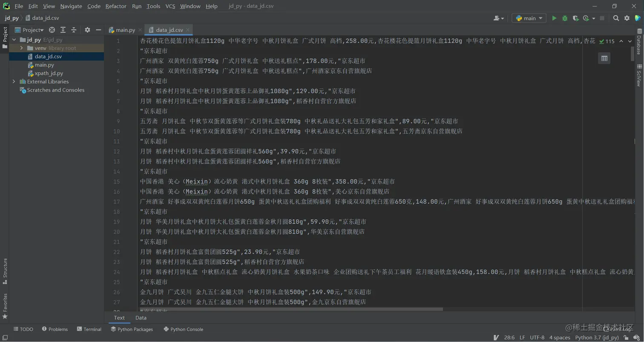
Task: Open the Terminal tool window
Action: pos(89,329)
